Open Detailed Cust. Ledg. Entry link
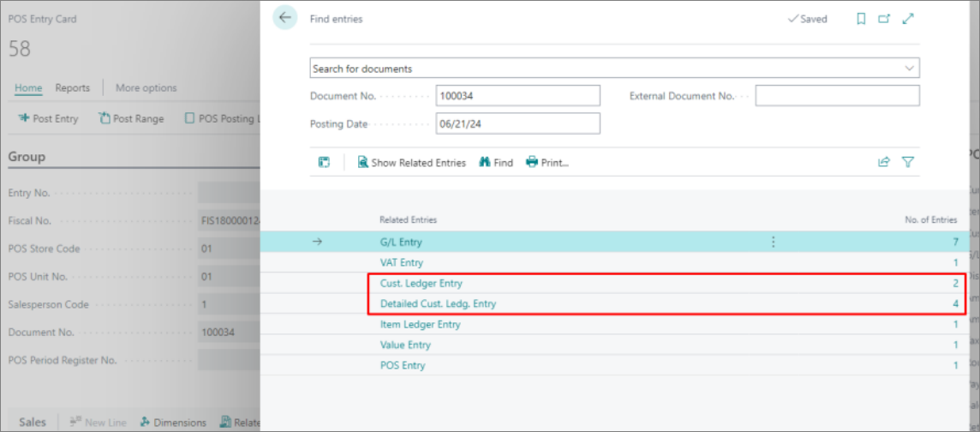980x432 pixels. [438, 303]
